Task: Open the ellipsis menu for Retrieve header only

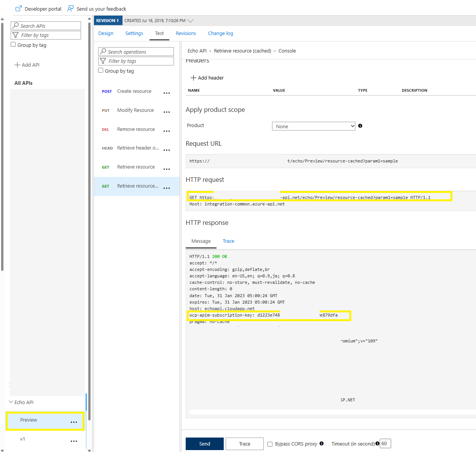Action: click(x=167, y=150)
